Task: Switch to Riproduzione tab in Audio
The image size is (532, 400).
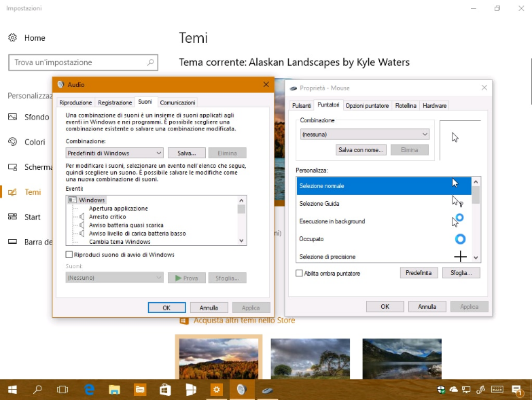Action: coord(75,103)
